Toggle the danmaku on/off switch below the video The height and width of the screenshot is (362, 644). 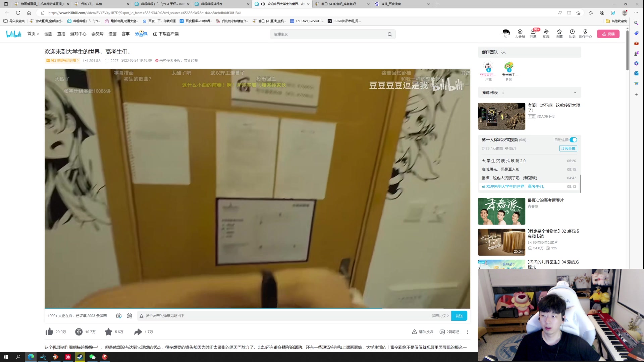pos(118,315)
